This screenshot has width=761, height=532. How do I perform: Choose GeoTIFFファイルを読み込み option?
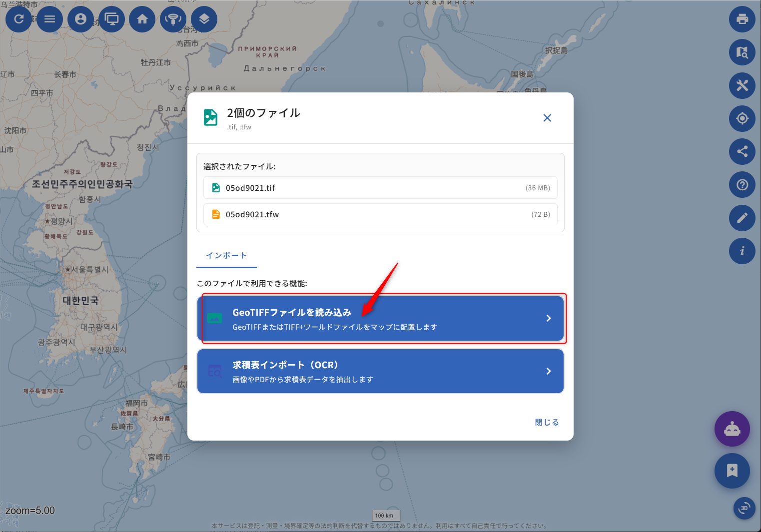(x=380, y=319)
